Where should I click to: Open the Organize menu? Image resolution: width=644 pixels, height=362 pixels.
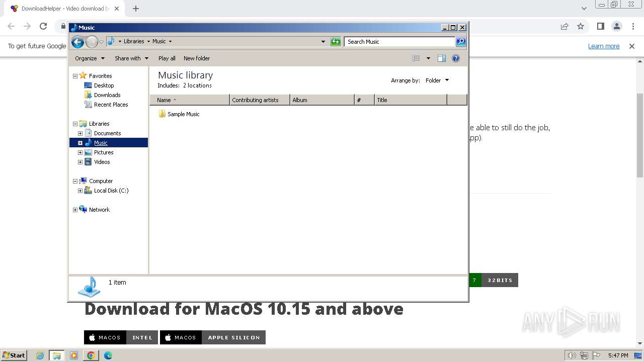90,58
